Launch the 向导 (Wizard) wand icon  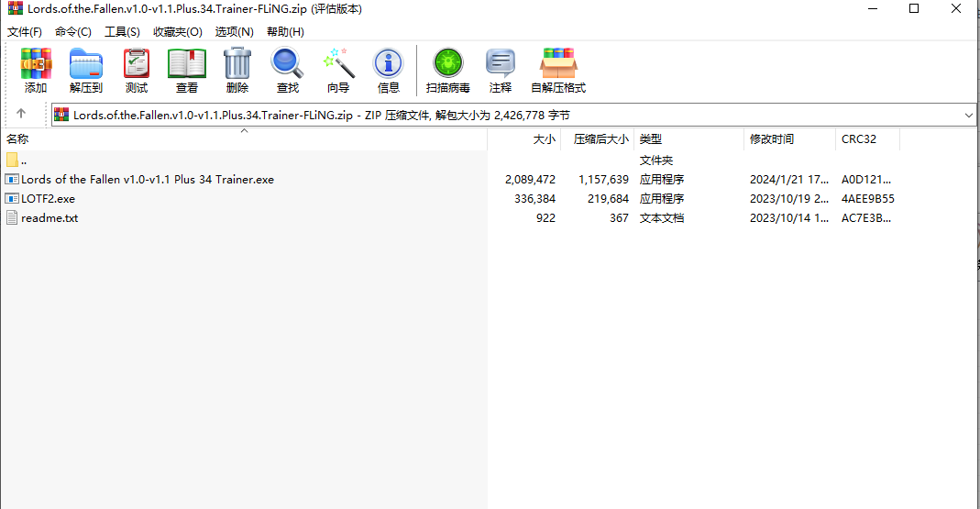tap(338, 65)
